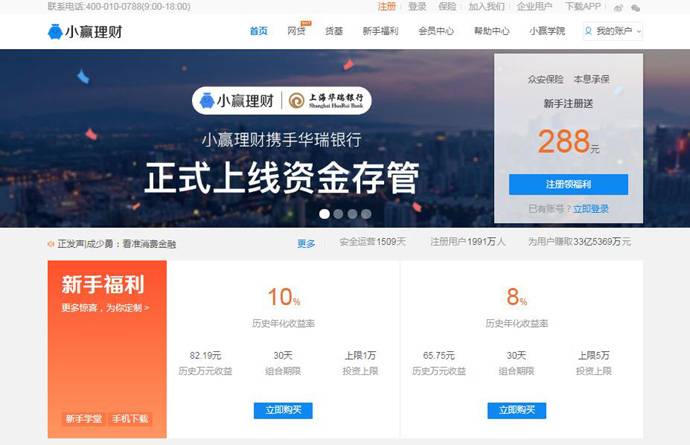
Task: Open the 企业用户 link
Action: click(x=534, y=7)
